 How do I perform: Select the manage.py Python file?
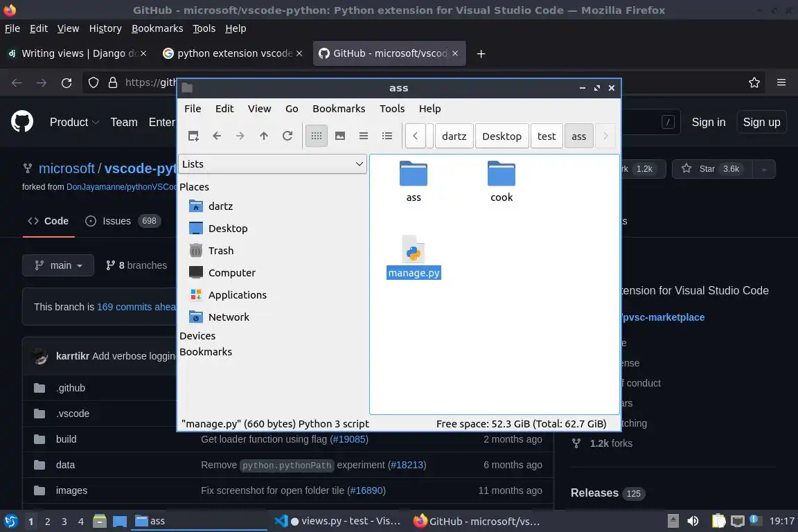414,257
